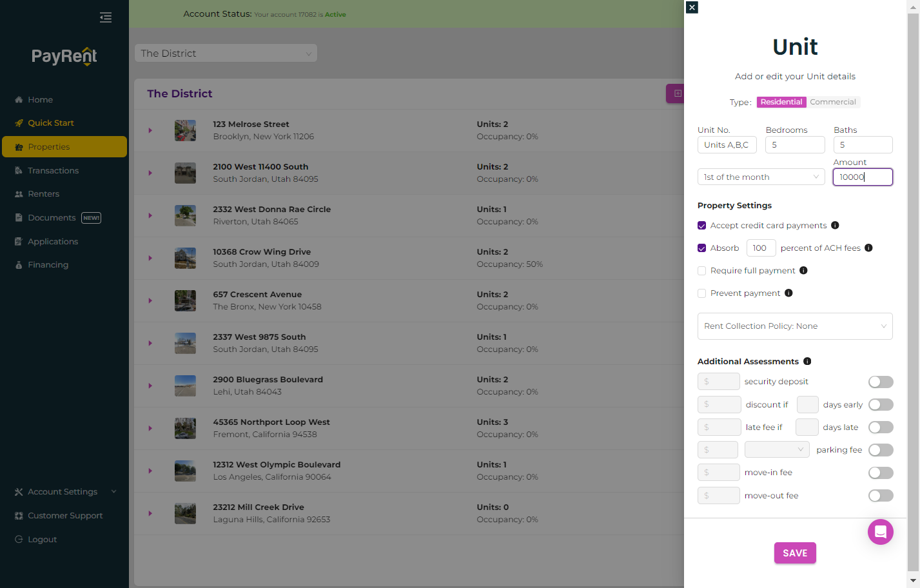The image size is (920, 588).
Task: Click the Renters people icon
Action: [x=19, y=194]
